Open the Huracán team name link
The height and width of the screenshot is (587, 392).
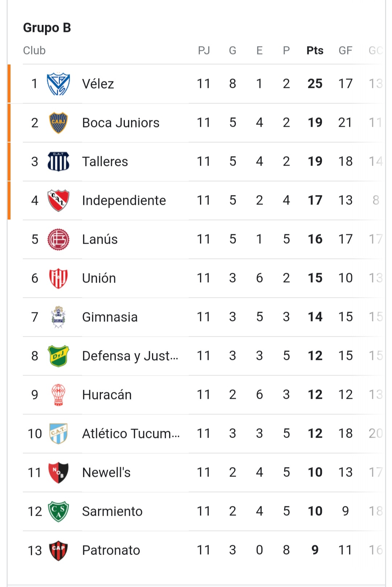(x=107, y=395)
